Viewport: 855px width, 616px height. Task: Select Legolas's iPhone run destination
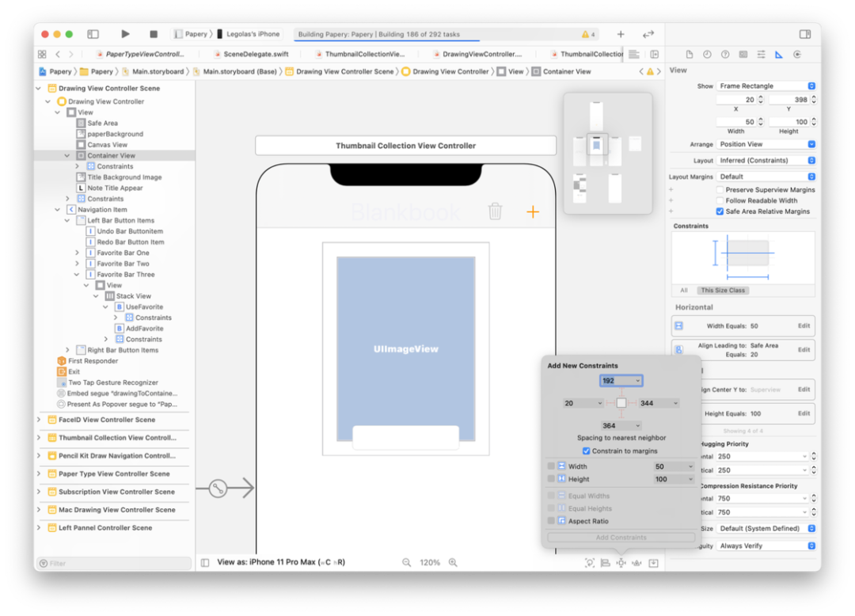pyautogui.click(x=248, y=34)
